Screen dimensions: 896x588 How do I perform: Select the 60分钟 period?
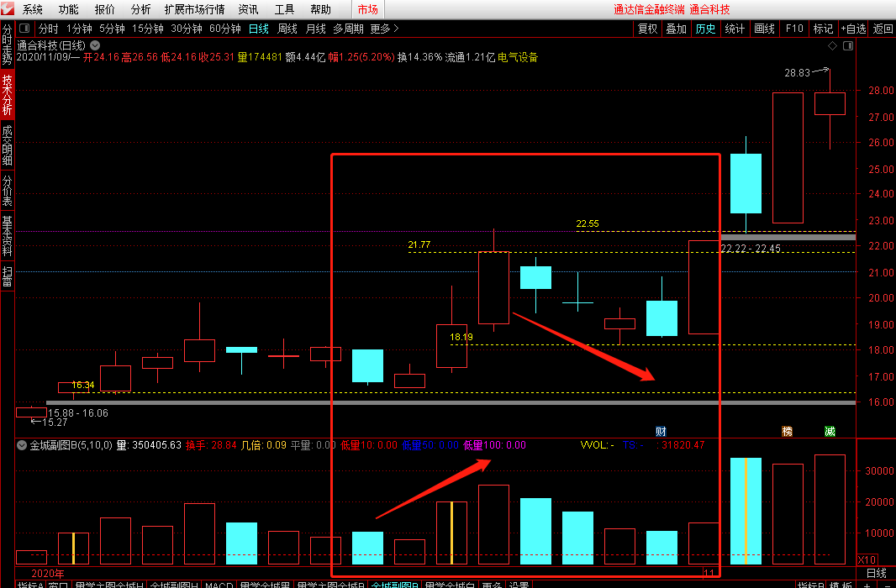click(x=225, y=29)
